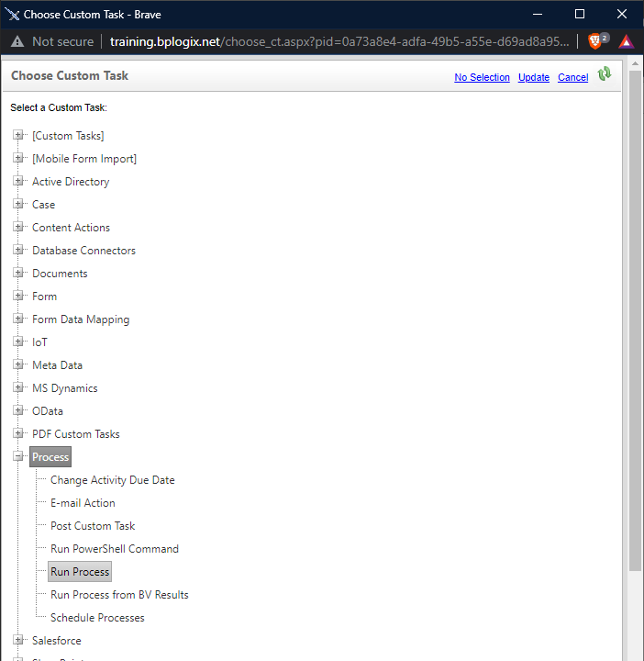Expand the Form Data Mapping node

coord(17,319)
